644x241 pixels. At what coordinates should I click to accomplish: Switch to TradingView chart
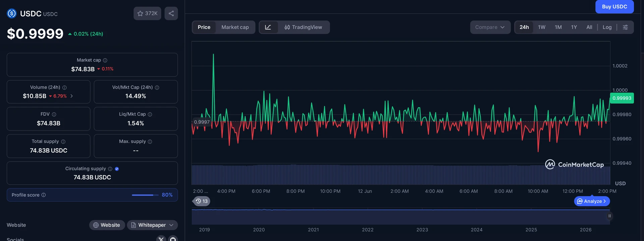(x=303, y=27)
